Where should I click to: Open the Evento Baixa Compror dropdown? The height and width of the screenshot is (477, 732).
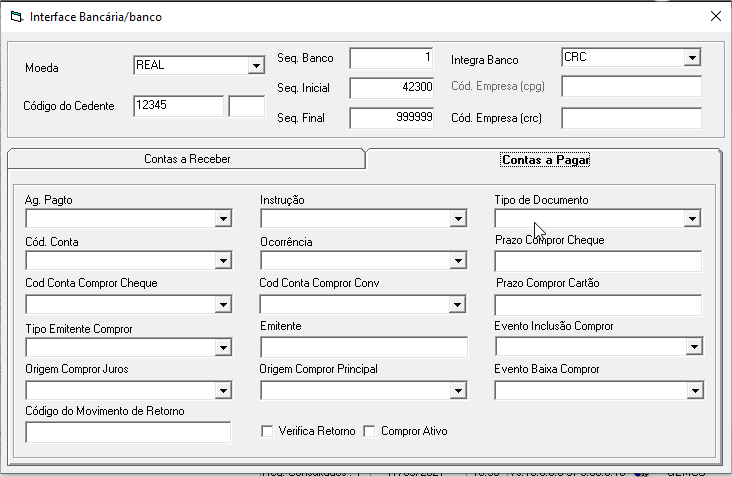click(x=695, y=390)
